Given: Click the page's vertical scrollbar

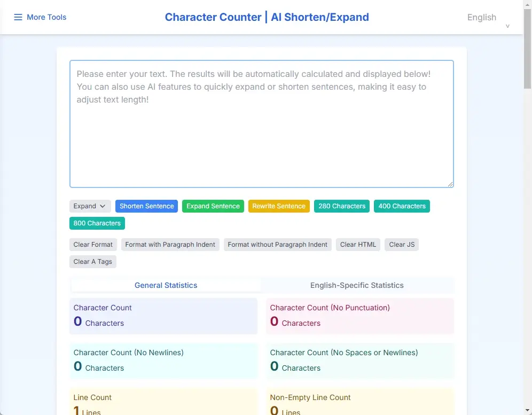Looking at the screenshot, I should (x=527, y=214).
